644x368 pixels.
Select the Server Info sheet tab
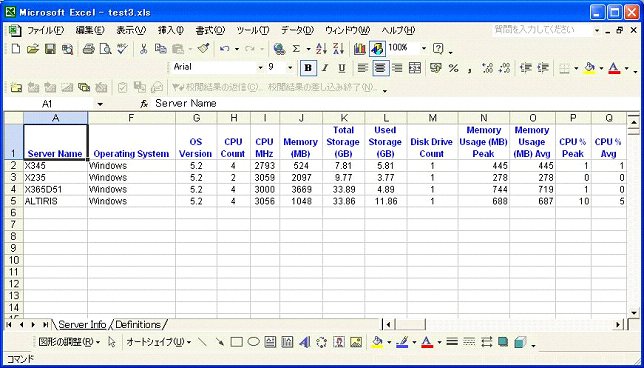[82, 324]
